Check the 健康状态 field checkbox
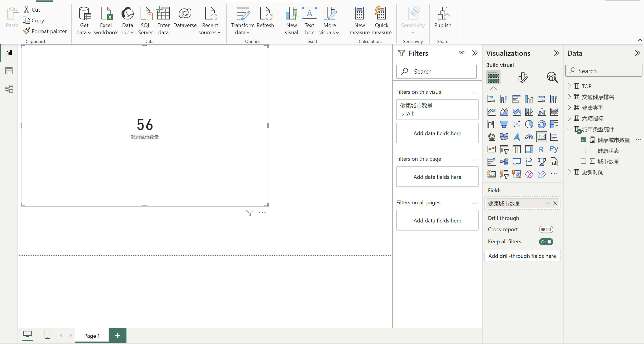Viewport: 644px width, 344px height. (x=583, y=150)
